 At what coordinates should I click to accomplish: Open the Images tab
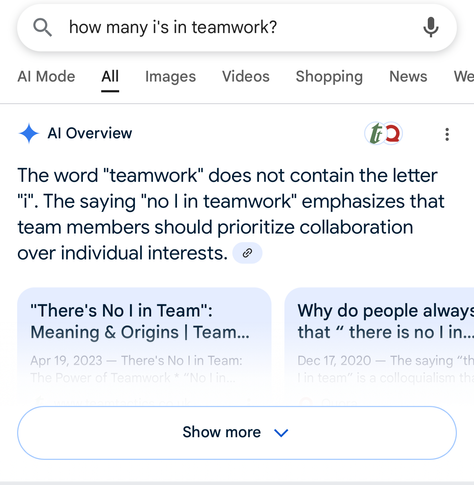170,77
